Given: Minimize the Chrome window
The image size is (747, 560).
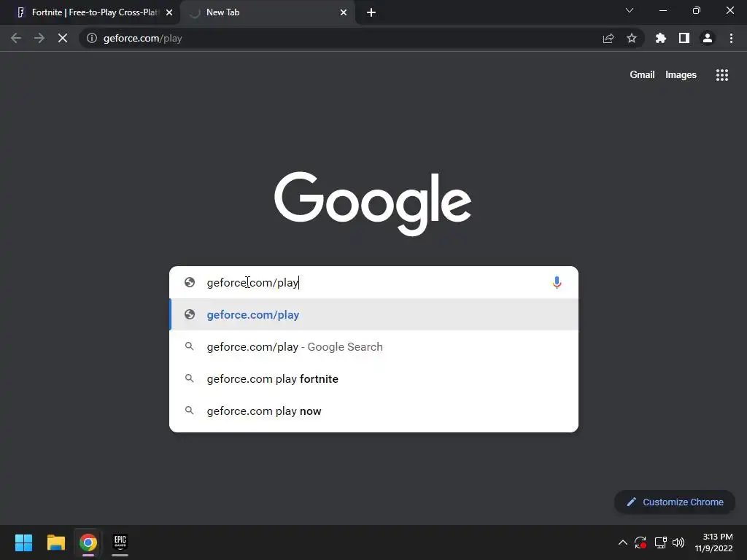Looking at the screenshot, I should 662,10.
